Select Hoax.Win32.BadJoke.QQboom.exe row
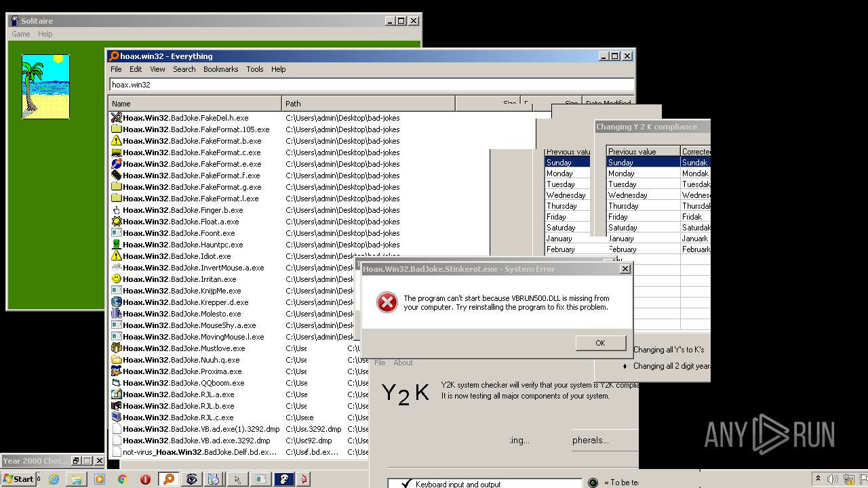This screenshot has width=868, height=488. click(184, 383)
